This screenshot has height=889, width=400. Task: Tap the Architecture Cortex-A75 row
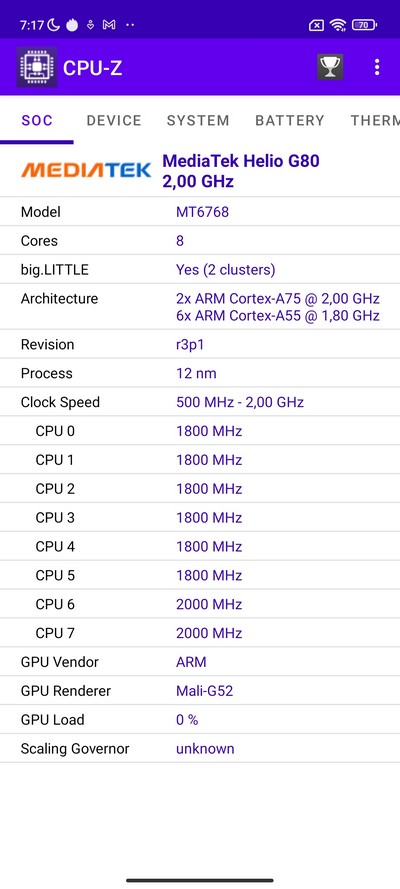click(200, 307)
